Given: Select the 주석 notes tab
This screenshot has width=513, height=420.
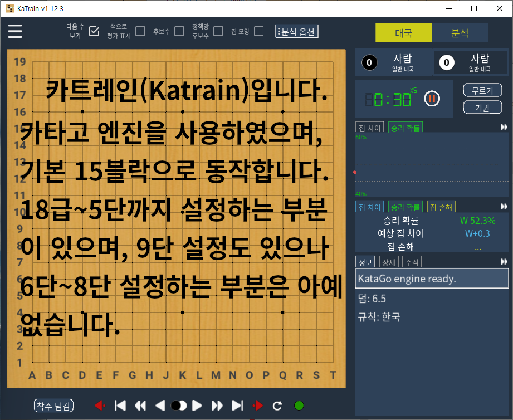Looking at the screenshot, I should pos(412,262).
